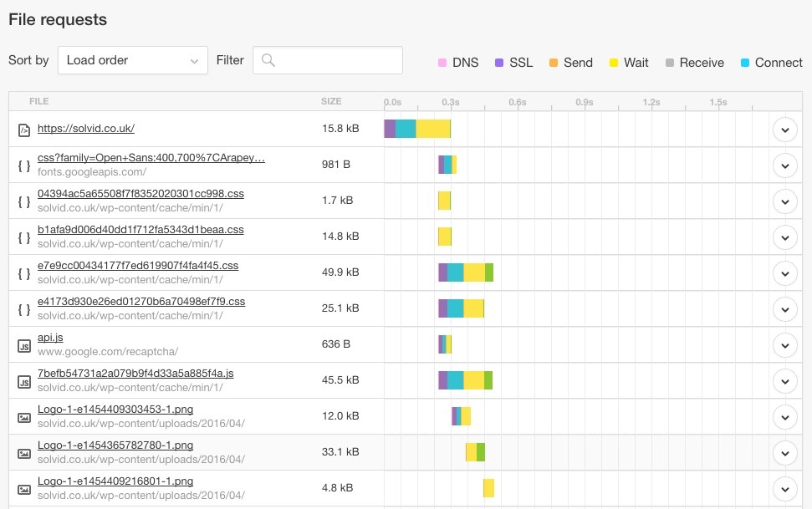812x509 pixels.
Task: Click the 636 B size value
Action: point(336,344)
